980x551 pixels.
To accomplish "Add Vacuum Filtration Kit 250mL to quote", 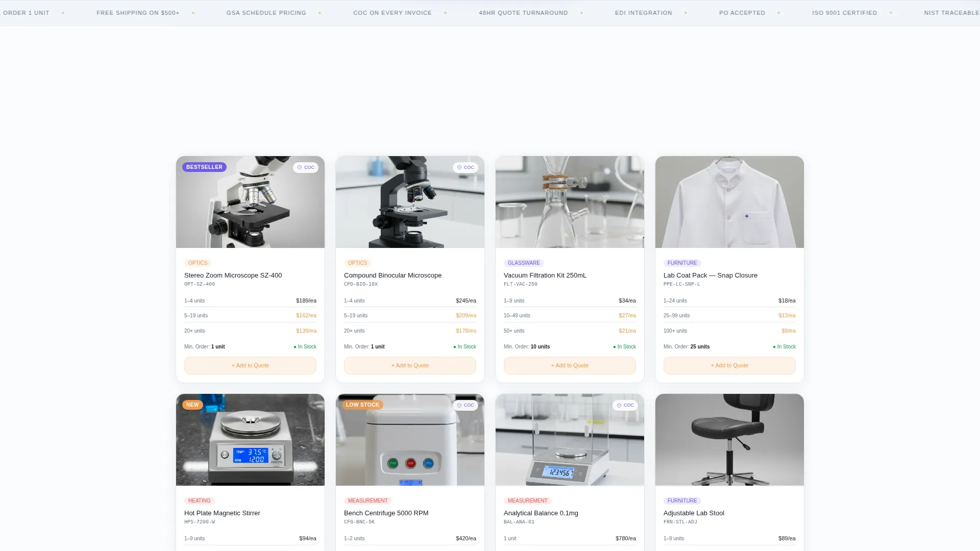I will pyautogui.click(x=570, y=365).
